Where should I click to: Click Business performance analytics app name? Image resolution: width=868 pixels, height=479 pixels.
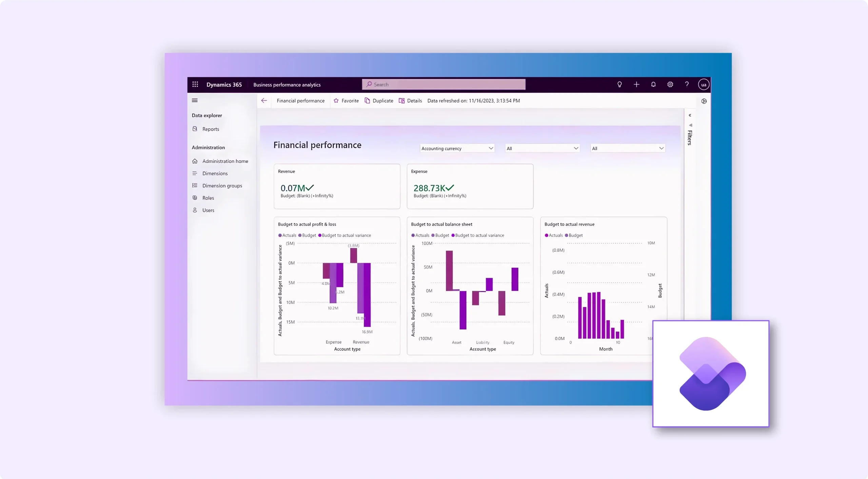(x=287, y=85)
